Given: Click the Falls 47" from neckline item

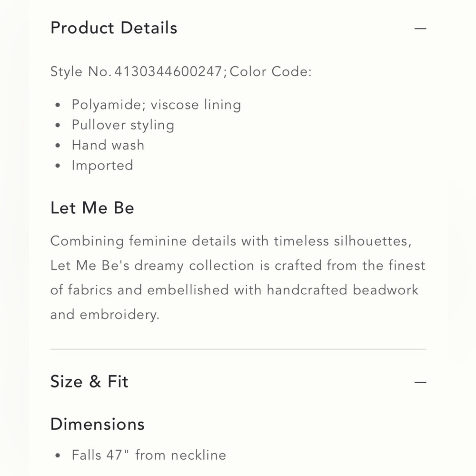Looking at the screenshot, I should [149, 455].
